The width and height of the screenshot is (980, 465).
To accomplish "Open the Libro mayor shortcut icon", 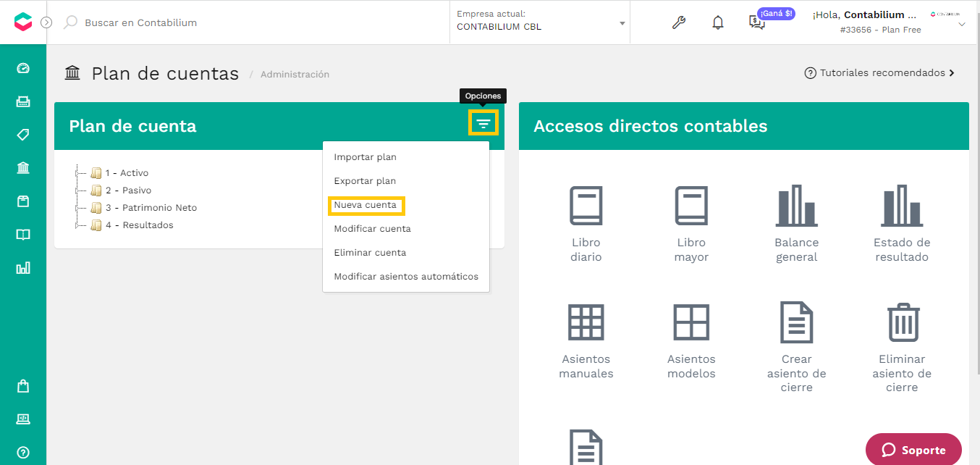I will pos(691,206).
